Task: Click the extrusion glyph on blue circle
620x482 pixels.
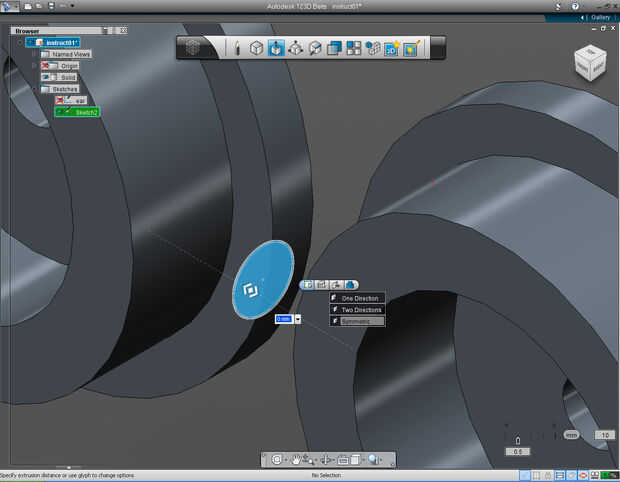Action: (251, 291)
